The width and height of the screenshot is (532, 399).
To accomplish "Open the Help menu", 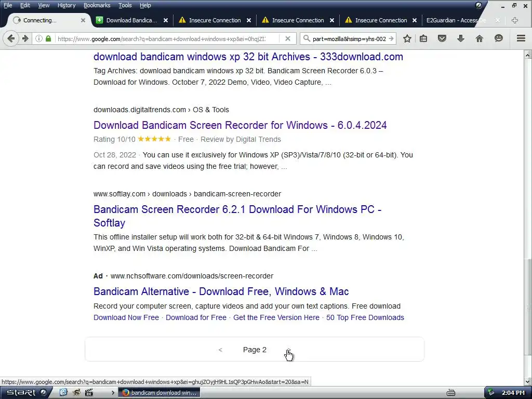I will point(145,5).
